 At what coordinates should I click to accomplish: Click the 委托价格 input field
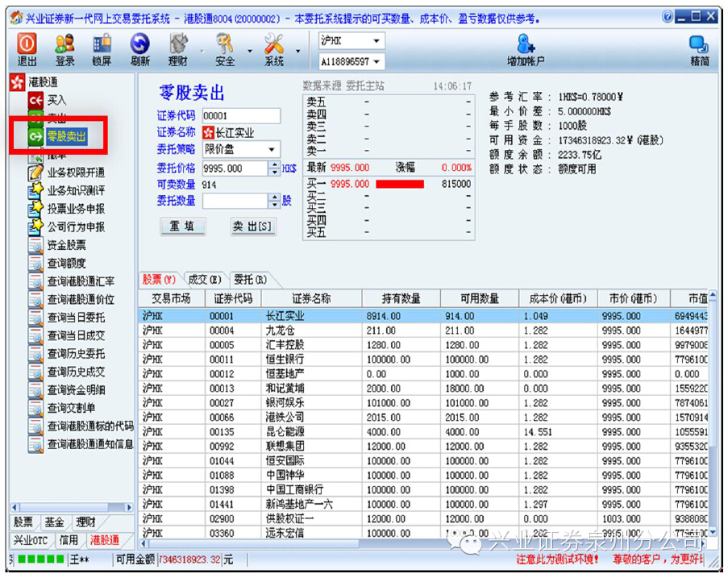235,168
